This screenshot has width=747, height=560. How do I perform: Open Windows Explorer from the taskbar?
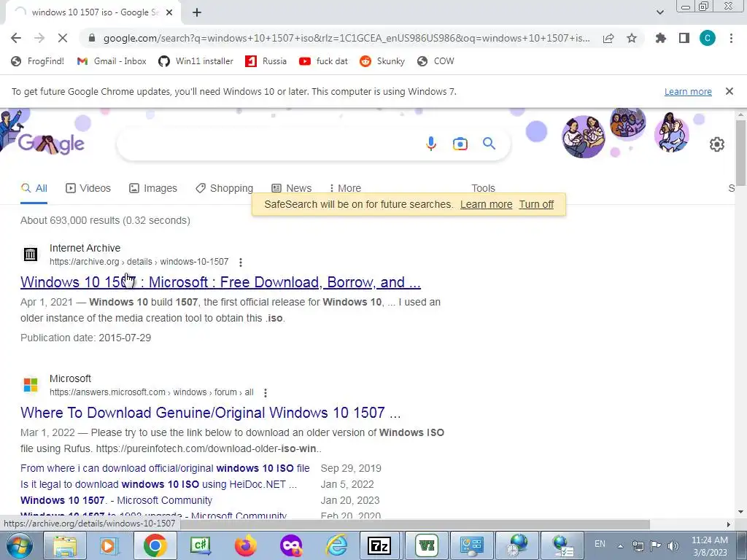click(65, 545)
